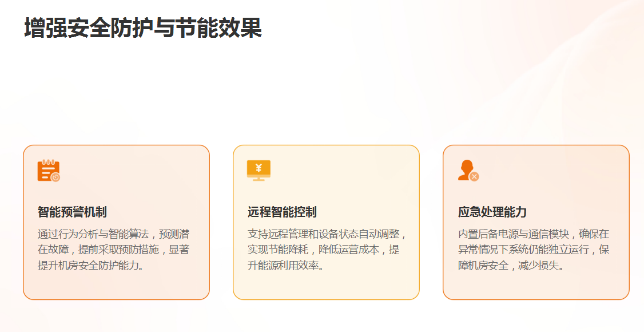The width and height of the screenshot is (644, 332).
Task: Click the yen monitor icon above 远程智能控制
Action: (x=259, y=171)
